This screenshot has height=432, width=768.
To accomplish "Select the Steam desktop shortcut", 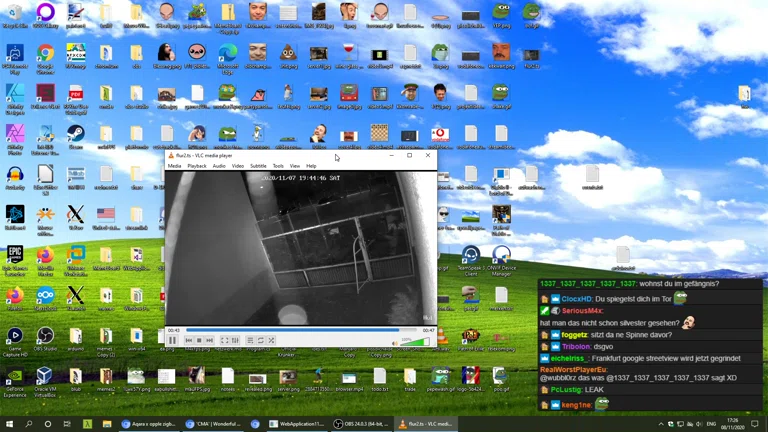I will [75, 137].
